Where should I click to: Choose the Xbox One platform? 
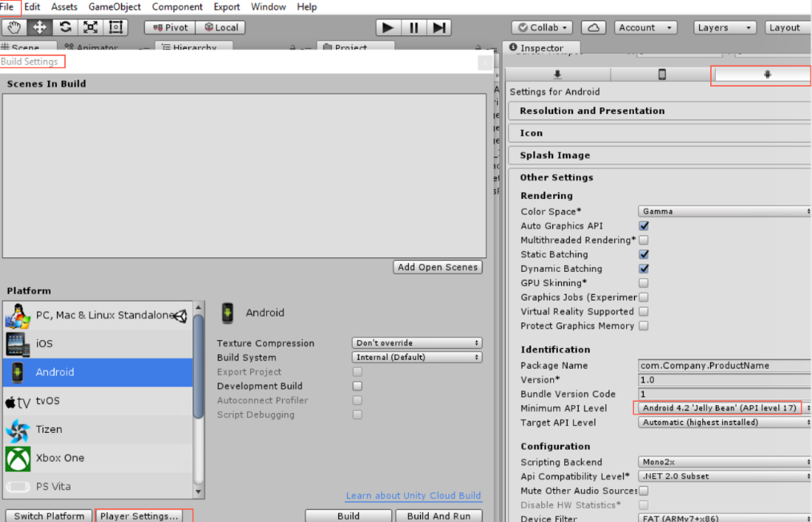click(x=98, y=458)
